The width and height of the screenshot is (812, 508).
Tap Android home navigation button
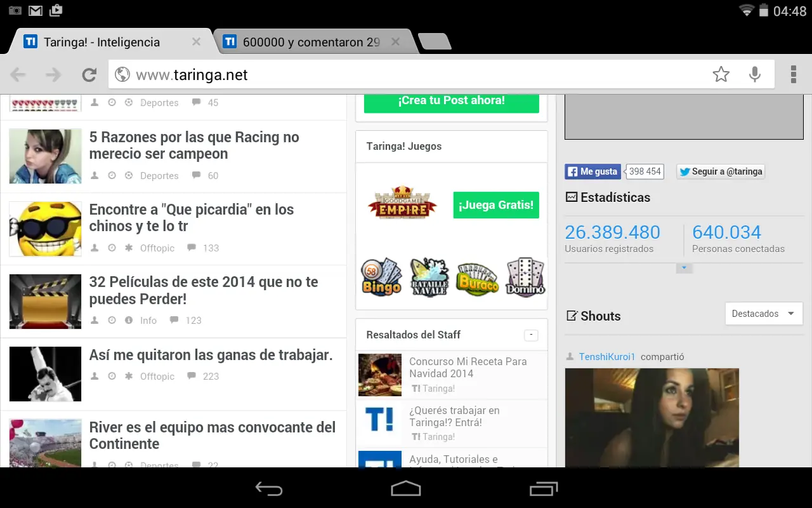(406, 488)
